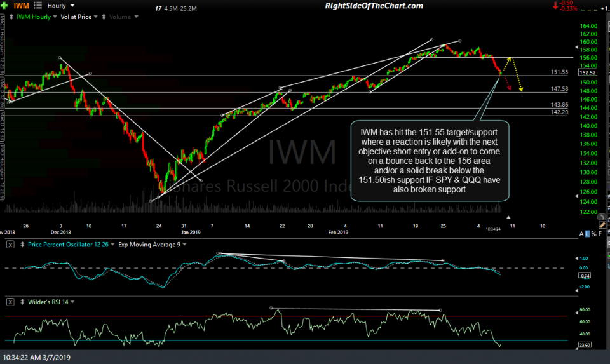
Task: Close the Wilder's RSI panel
Action: point(11,302)
